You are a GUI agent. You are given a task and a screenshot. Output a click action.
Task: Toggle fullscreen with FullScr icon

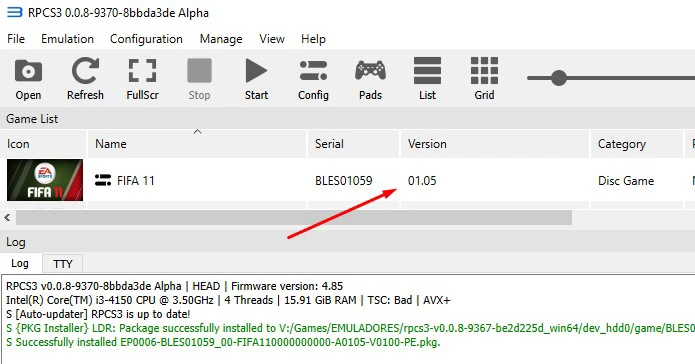click(142, 79)
